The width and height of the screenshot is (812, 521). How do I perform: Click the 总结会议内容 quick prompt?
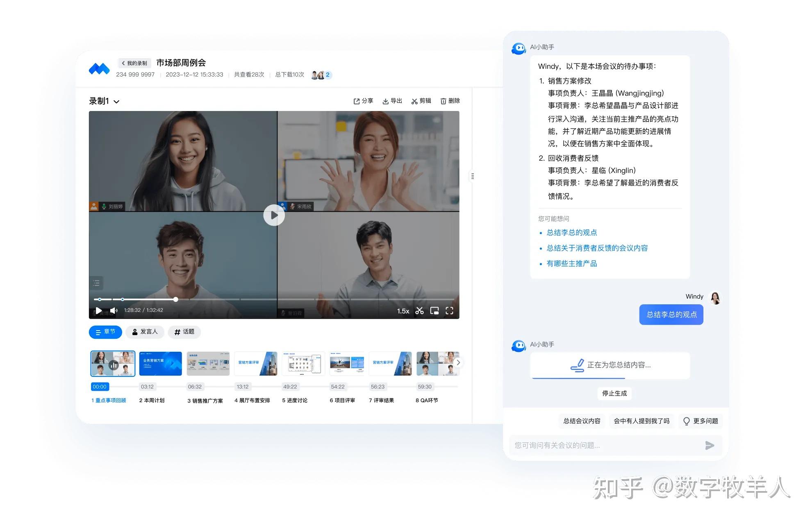[x=582, y=421]
